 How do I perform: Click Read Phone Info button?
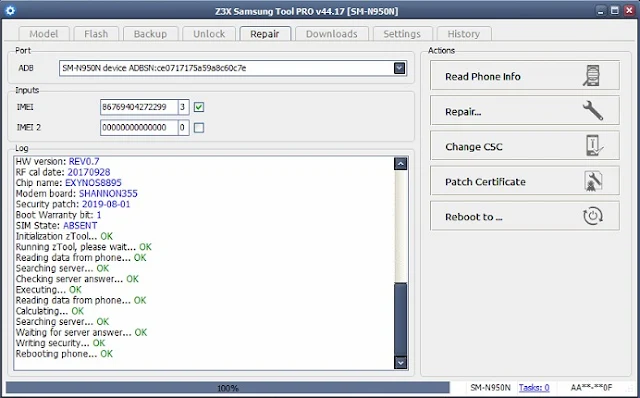tap(525, 76)
